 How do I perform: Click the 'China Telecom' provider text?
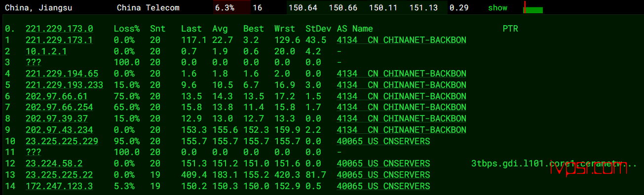[148, 8]
